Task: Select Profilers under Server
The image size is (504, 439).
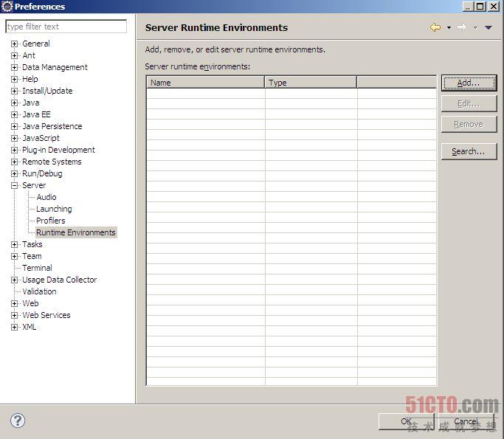Action: click(x=51, y=221)
